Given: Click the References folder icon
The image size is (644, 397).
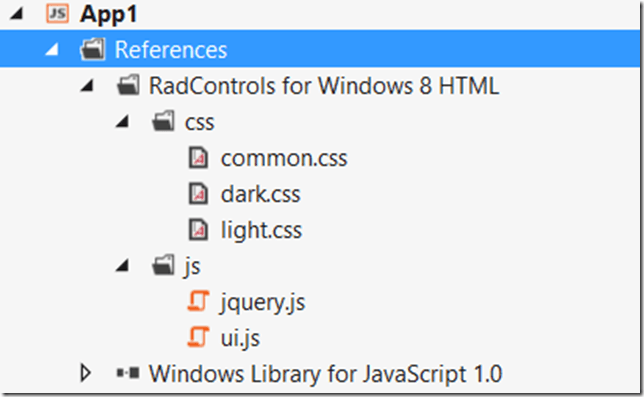Looking at the screenshot, I should point(93,49).
